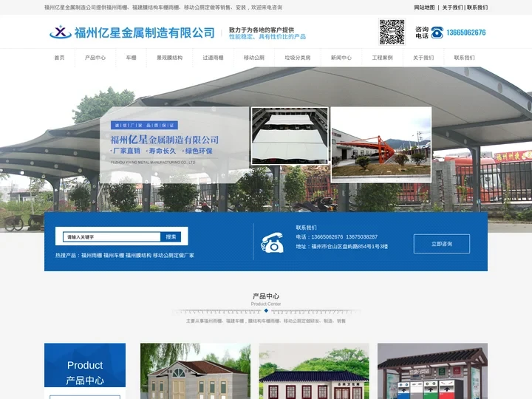Open the product image of the gray mobile toilet house

coord(195,371)
